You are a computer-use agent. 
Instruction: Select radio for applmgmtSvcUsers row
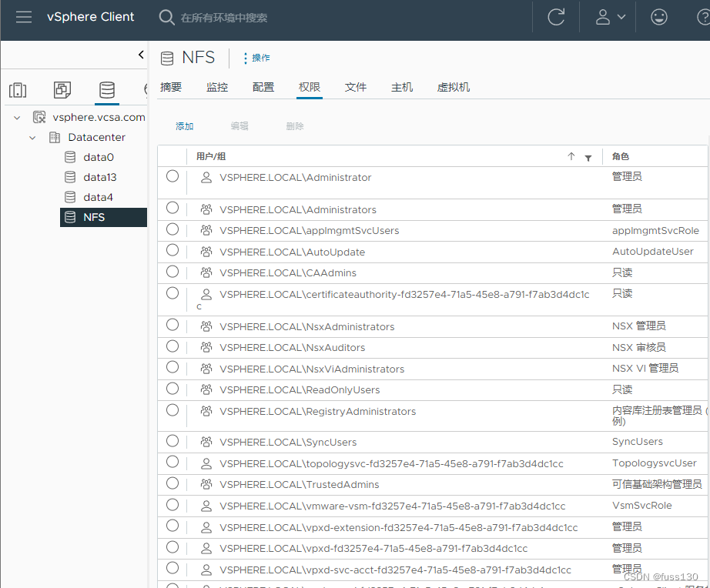click(172, 229)
